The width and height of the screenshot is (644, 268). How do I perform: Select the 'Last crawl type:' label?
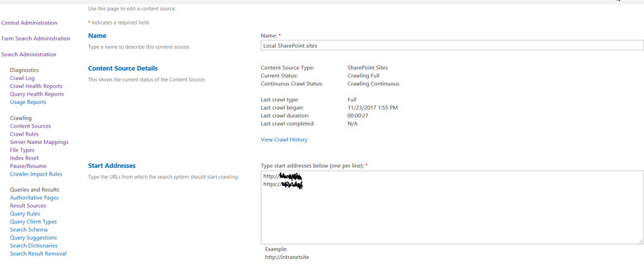click(280, 99)
